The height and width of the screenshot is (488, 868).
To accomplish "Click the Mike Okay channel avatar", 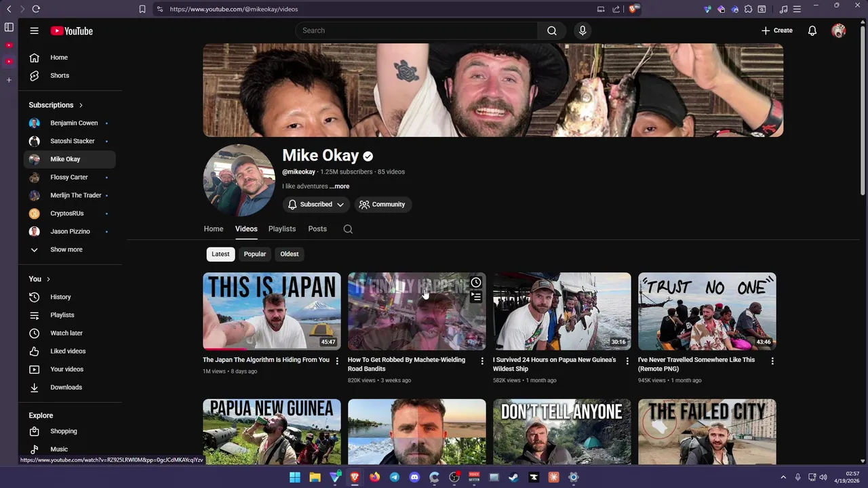I will click(x=239, y=180).
